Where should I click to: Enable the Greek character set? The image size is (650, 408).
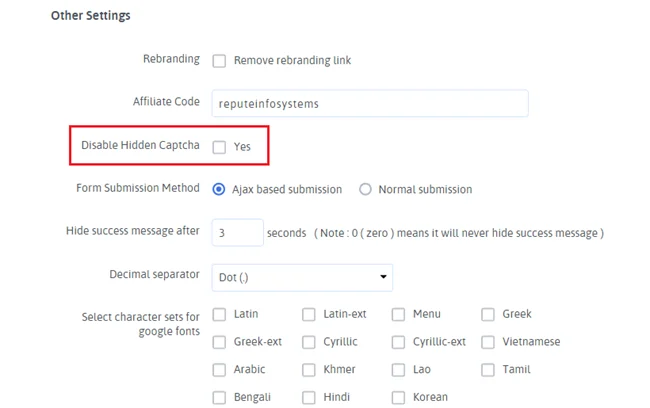488,315
